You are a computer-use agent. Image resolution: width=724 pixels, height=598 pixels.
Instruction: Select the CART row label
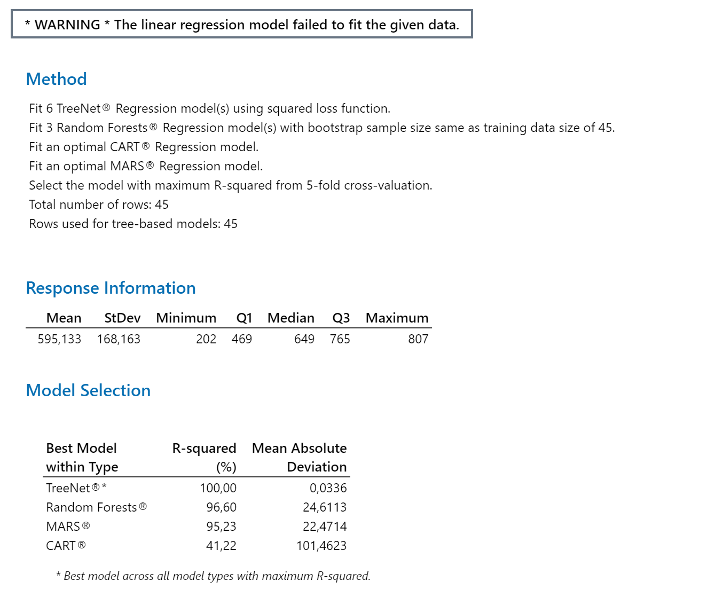(x=66, y=546)
